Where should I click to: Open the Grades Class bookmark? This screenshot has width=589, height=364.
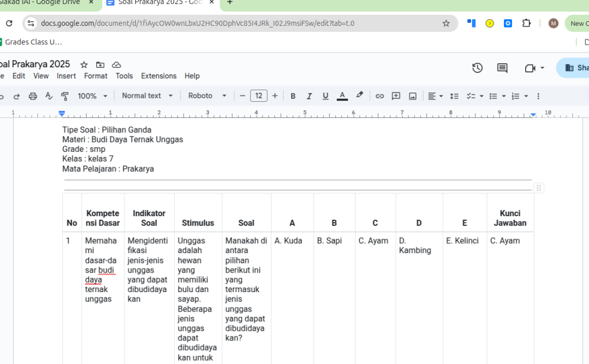click(33, 42)
